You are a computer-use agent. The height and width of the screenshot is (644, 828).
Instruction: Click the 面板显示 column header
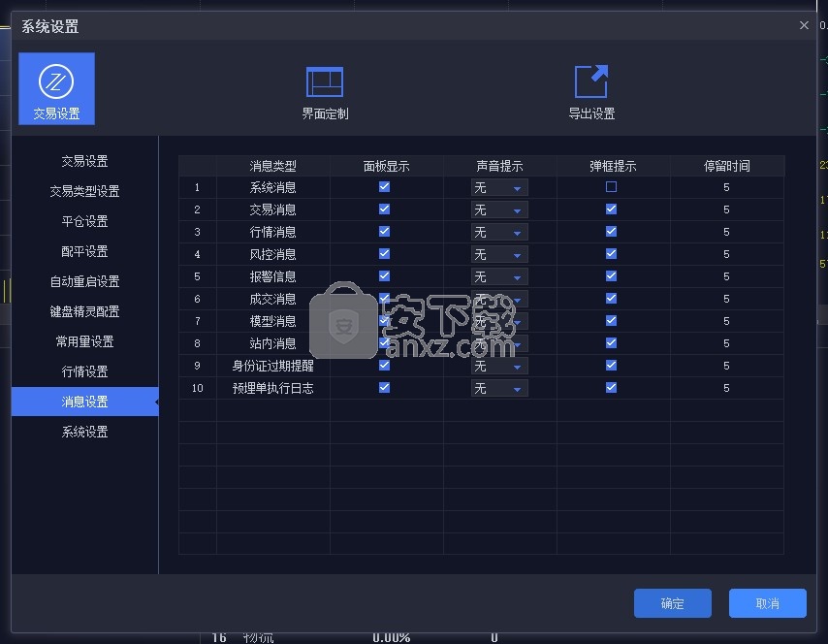(x=387, y=166)
